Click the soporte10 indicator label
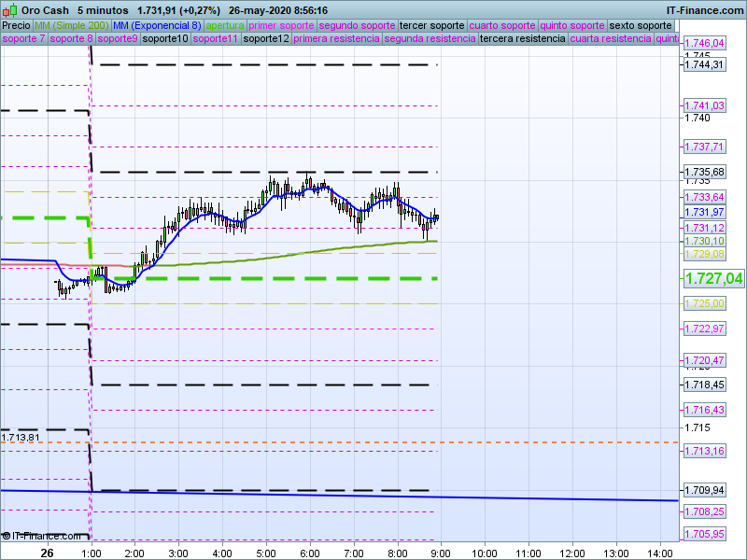 [x=165, y=39]
